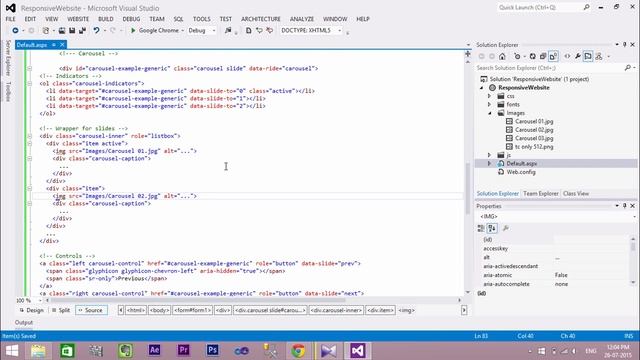
Task: Click the Collapse All icon in Solution Explorer
Action: pos(543,56)
